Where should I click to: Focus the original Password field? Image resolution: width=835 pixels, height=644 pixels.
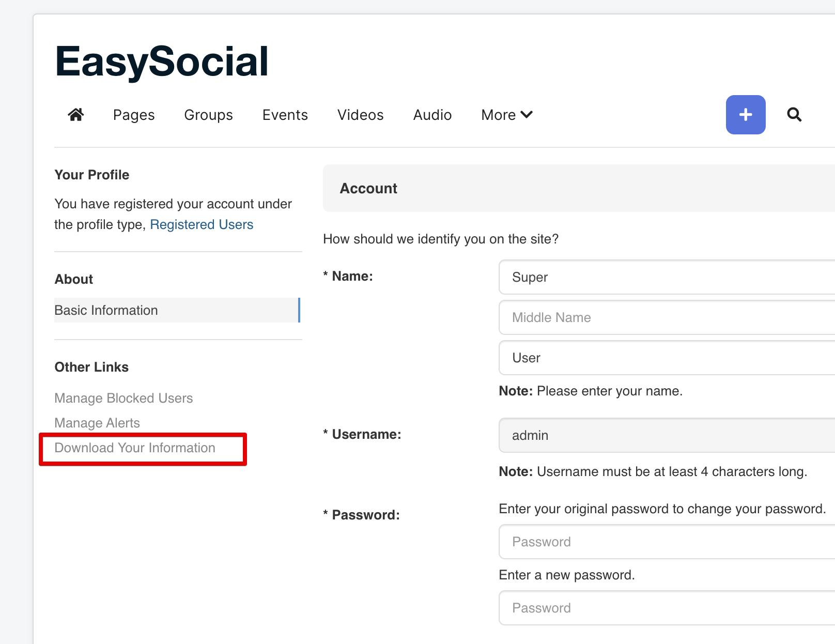(667, 542)
